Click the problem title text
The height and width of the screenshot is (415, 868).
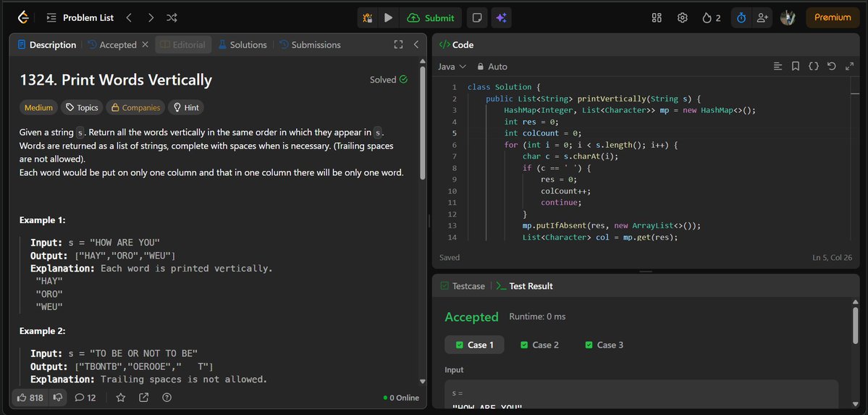(x=116, y=80)
